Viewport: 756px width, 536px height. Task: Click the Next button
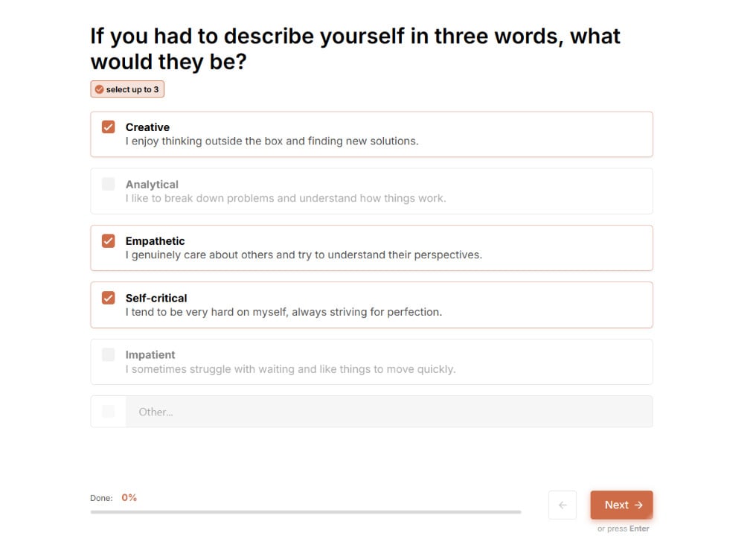621,505
